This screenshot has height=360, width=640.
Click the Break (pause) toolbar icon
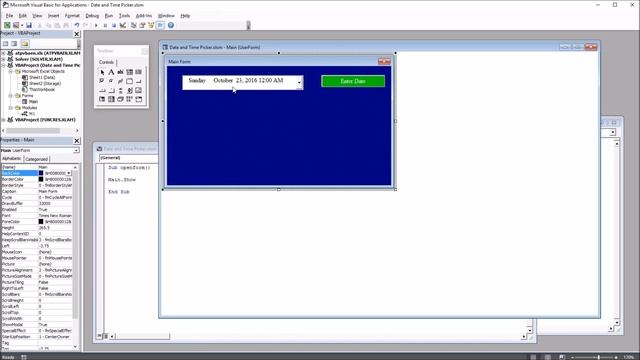coord(105,25)
